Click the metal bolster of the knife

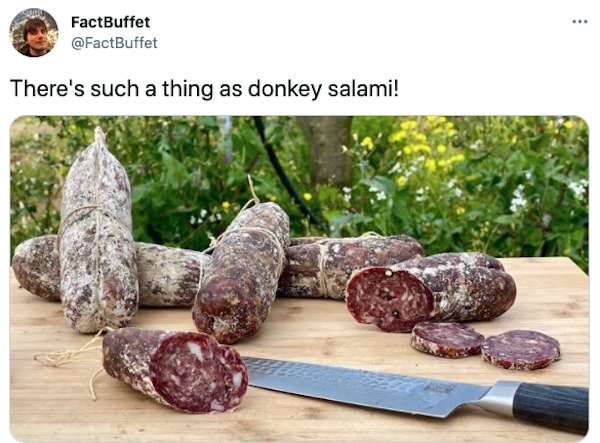pyautogui.click(x=496, y=397)
